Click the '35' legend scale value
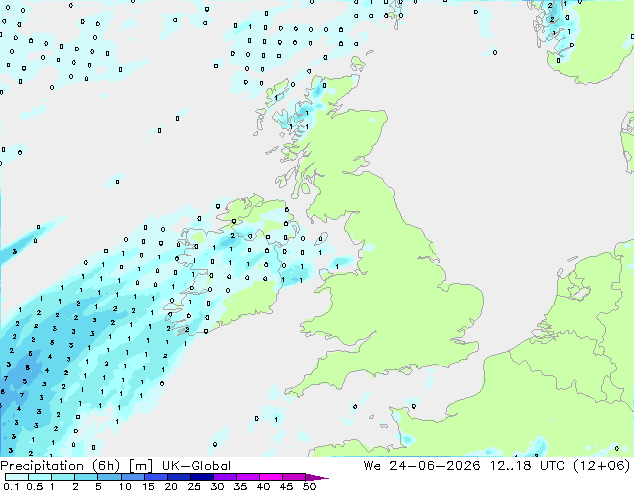 click(x=240, y=486)
